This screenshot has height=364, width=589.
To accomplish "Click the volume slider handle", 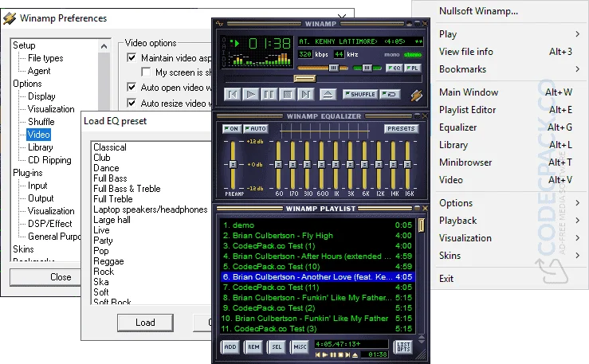I will click(334, 68).
